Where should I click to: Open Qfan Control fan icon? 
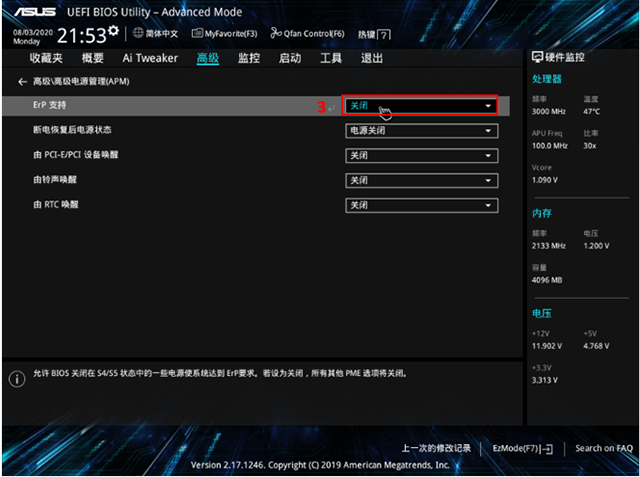point(276,33)
